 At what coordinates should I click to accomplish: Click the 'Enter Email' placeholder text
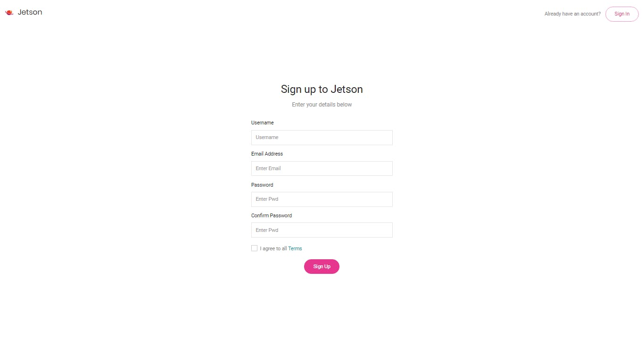pyautogui.click(x=268, y=168)
